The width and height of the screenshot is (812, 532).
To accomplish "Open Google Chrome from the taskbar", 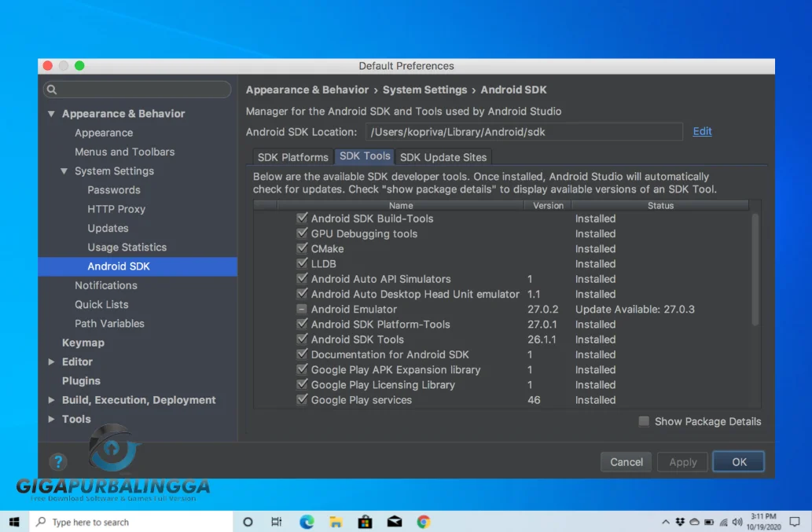I will pyautogui.click(x=423, y=521).
